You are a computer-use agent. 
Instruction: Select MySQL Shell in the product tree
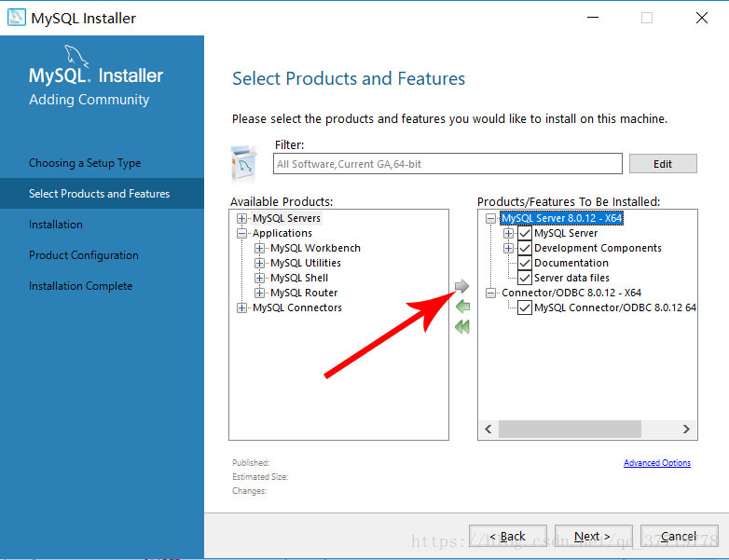[299, 278]
